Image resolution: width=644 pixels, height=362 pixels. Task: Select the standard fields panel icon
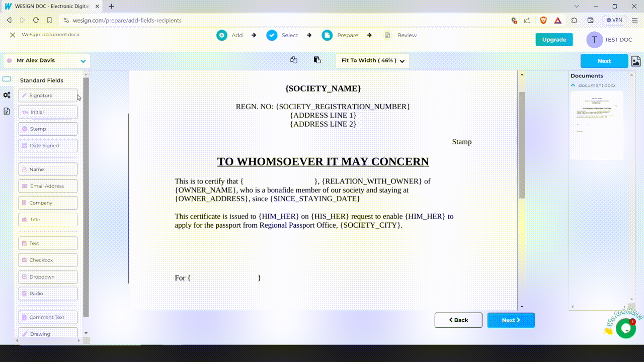[x=7, y=79]
